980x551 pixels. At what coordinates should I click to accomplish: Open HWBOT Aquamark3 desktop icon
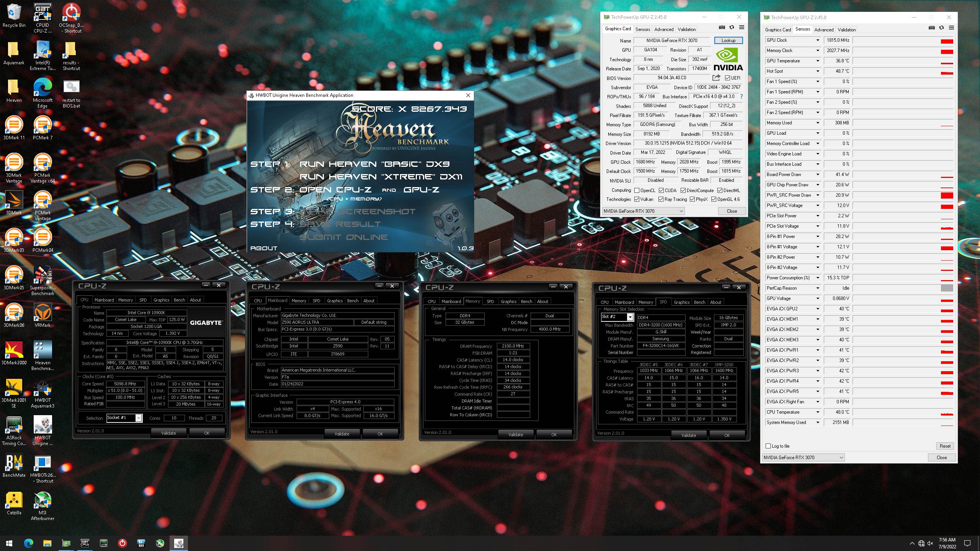tap(42, 394)
